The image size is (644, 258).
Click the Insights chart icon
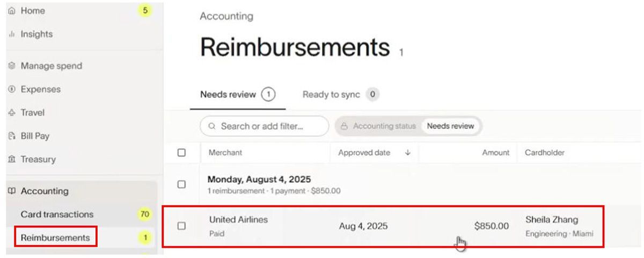click(11, 34)
